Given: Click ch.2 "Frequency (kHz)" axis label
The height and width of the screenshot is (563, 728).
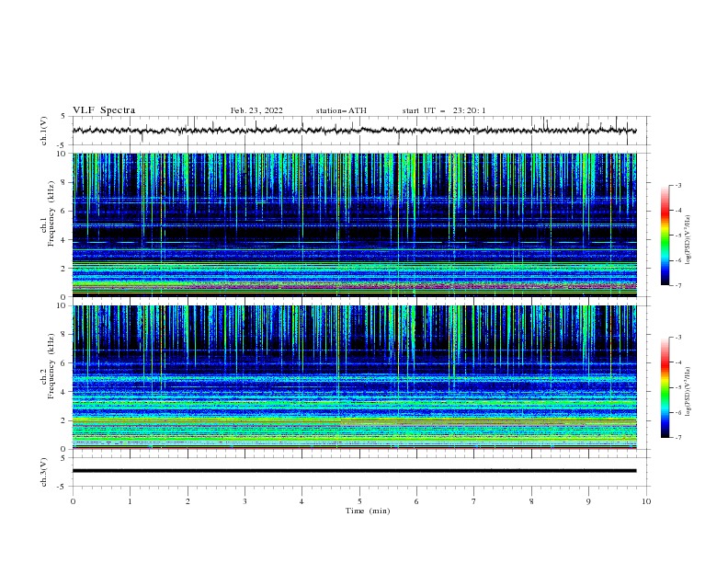Looking at the screenshot, I should point(51,366).
